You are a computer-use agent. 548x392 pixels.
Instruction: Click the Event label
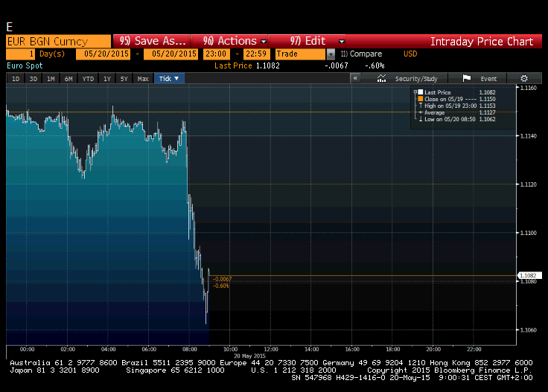point(488,79)
